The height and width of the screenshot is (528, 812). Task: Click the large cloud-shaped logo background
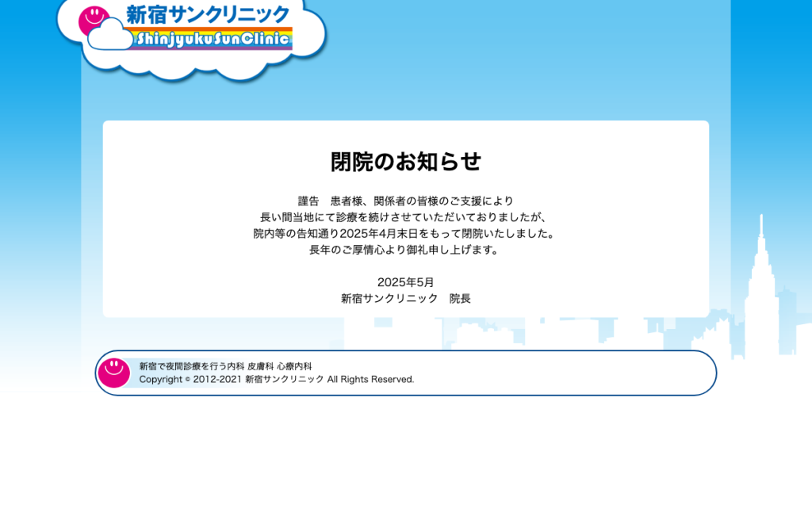coord(192,39)
